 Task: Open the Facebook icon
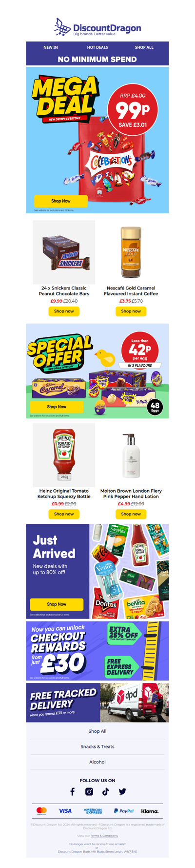coord(72,791)
